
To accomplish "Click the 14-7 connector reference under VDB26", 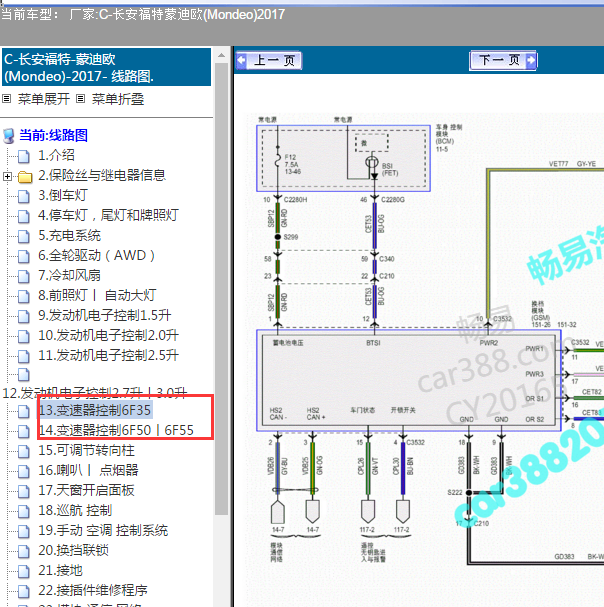I will (278, 529).
